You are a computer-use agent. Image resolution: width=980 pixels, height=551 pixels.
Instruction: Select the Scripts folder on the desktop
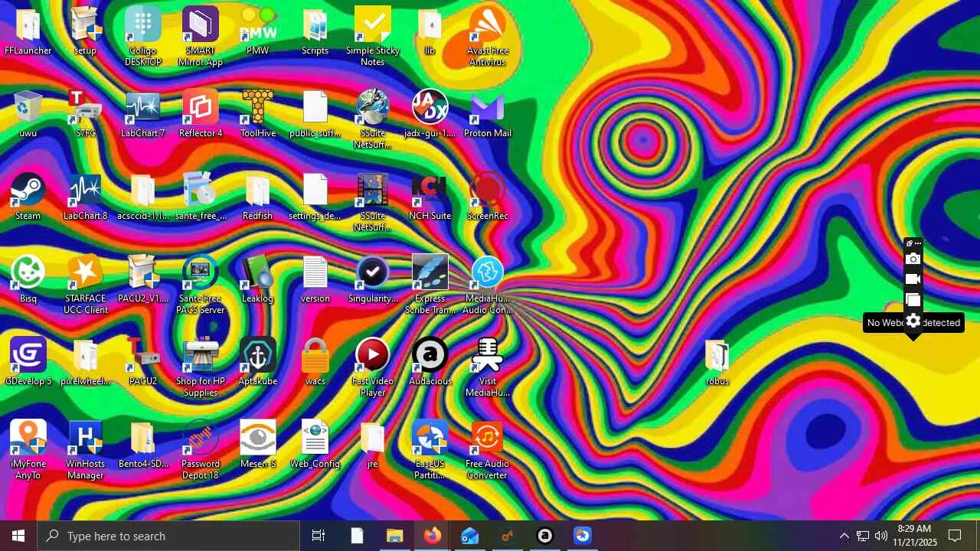(x=315, y=31)
